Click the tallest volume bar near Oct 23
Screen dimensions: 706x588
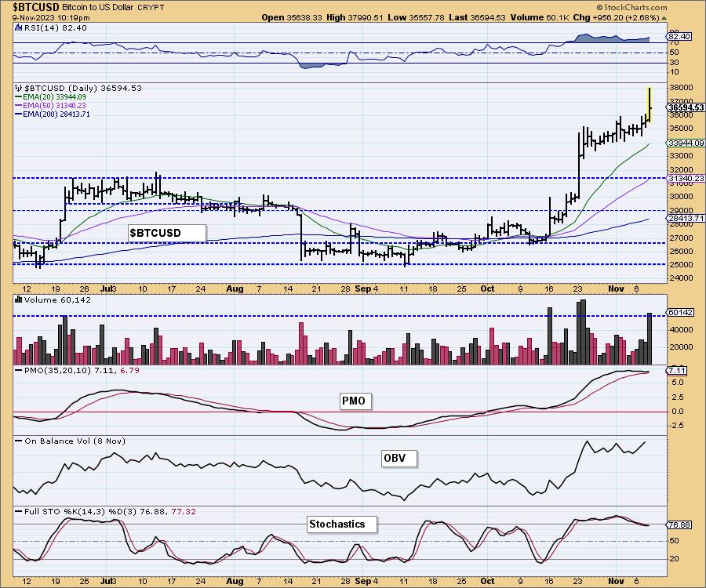584,332
